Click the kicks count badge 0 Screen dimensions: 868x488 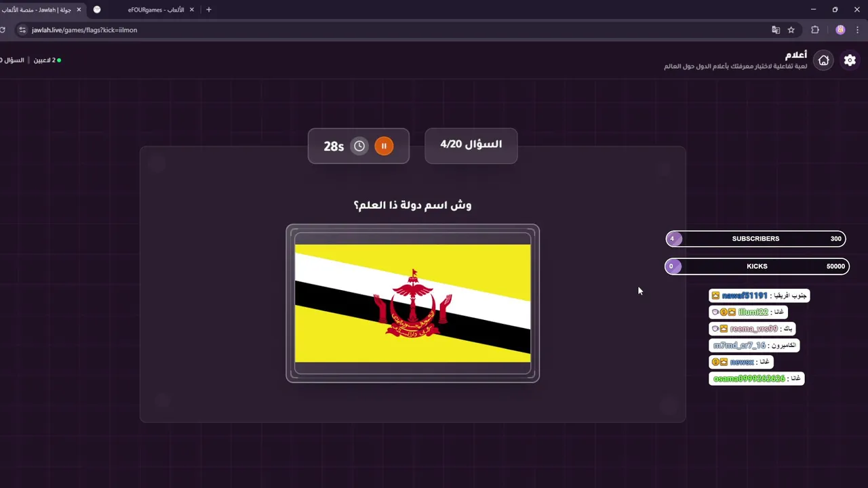pos(671,266)
